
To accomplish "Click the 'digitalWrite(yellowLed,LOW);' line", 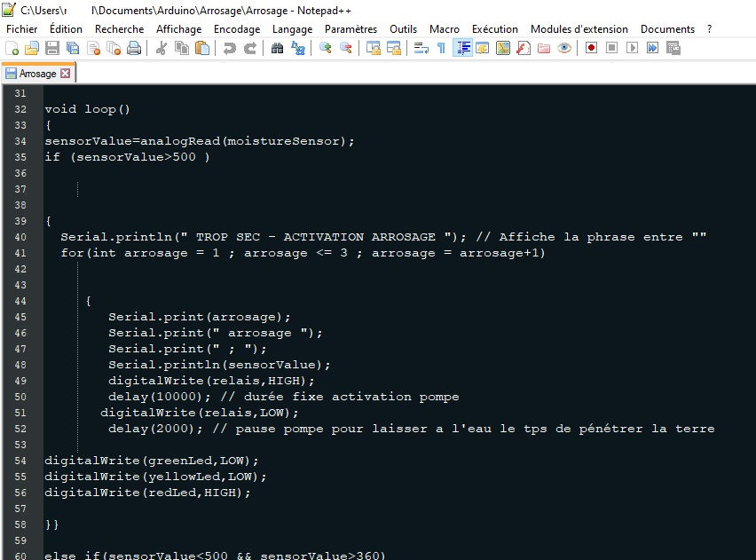I will pyautogui.click(x=155, y=477).
